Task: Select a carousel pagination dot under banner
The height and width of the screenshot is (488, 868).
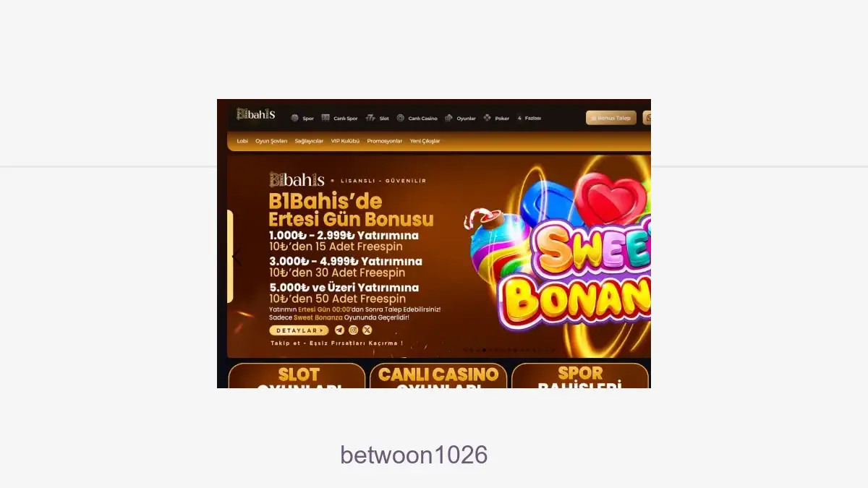Action: (485, 350)
